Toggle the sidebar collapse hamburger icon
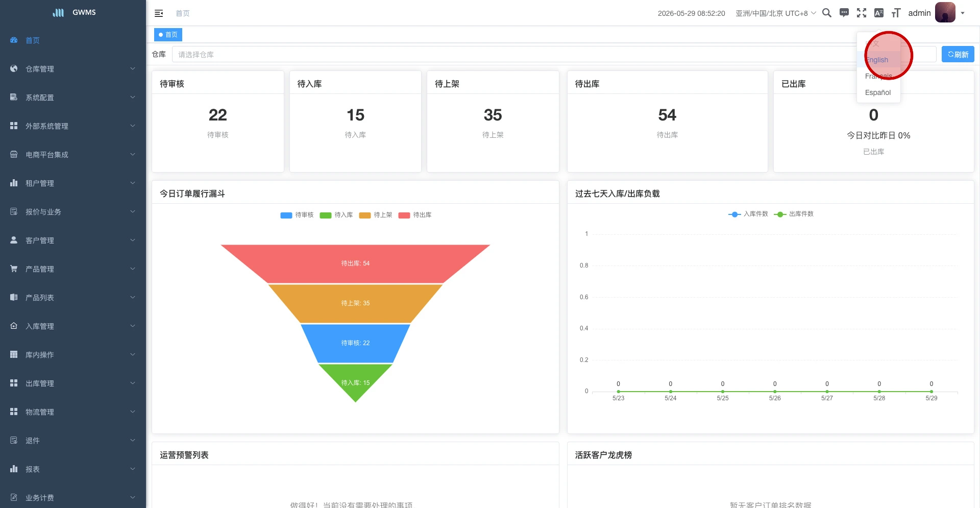 coord(159,13)
